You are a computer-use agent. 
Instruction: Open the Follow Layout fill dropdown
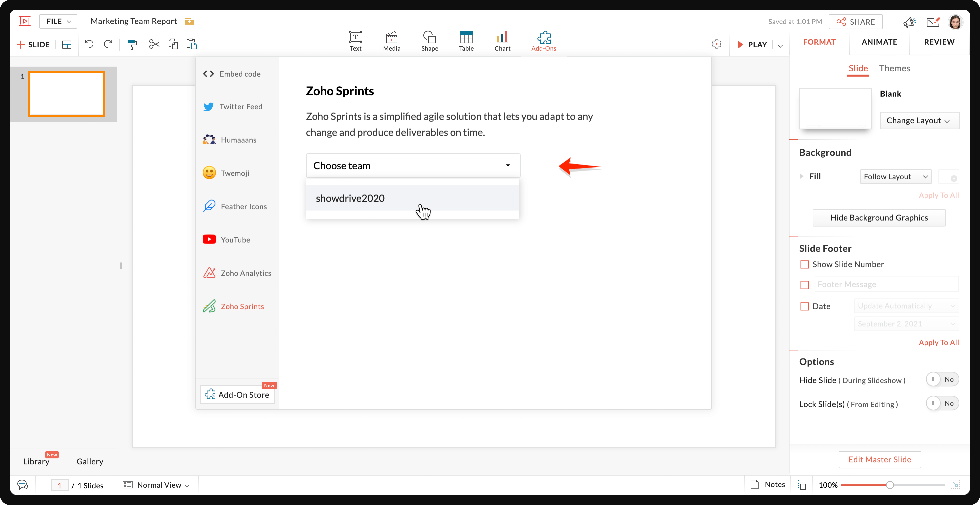pos(895,177)
